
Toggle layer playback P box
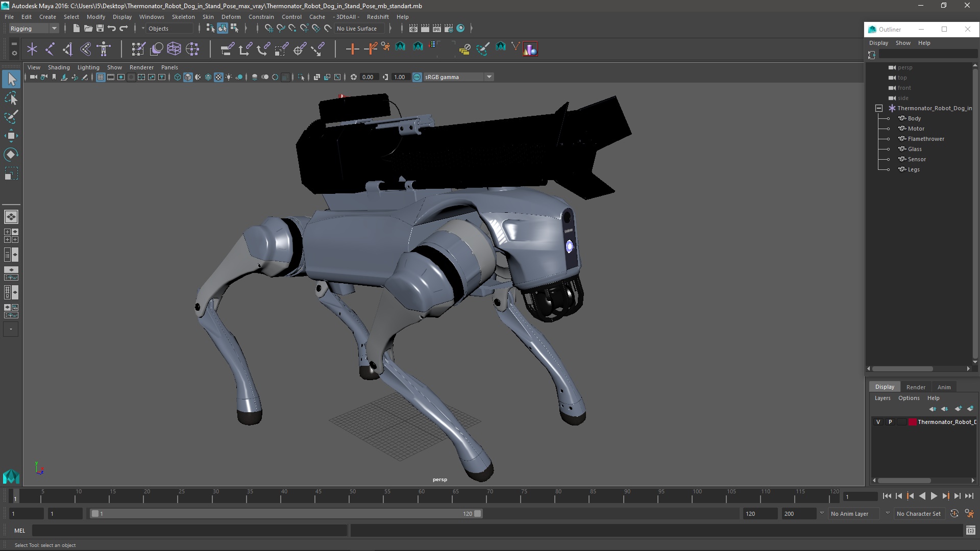pos(890,422)
